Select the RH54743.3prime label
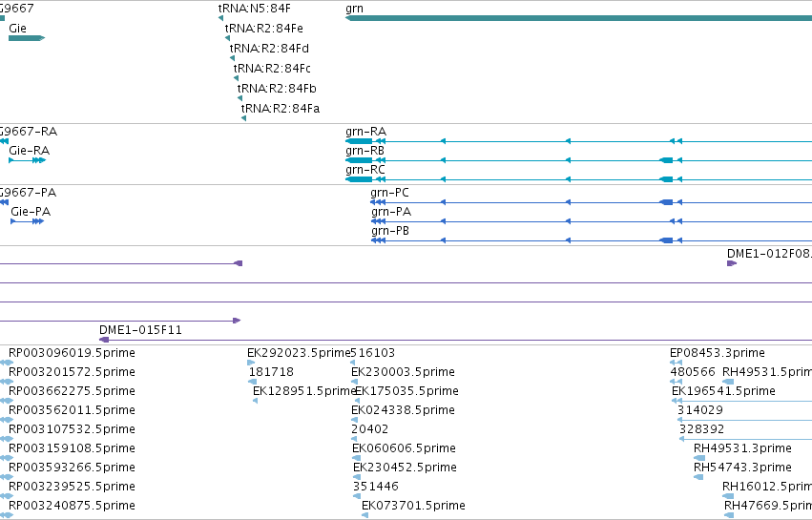 (x=742, y=468)
